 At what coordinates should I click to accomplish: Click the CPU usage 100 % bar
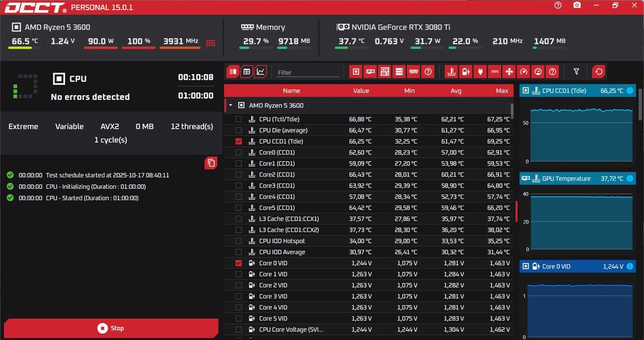click(x=139, y=48)
